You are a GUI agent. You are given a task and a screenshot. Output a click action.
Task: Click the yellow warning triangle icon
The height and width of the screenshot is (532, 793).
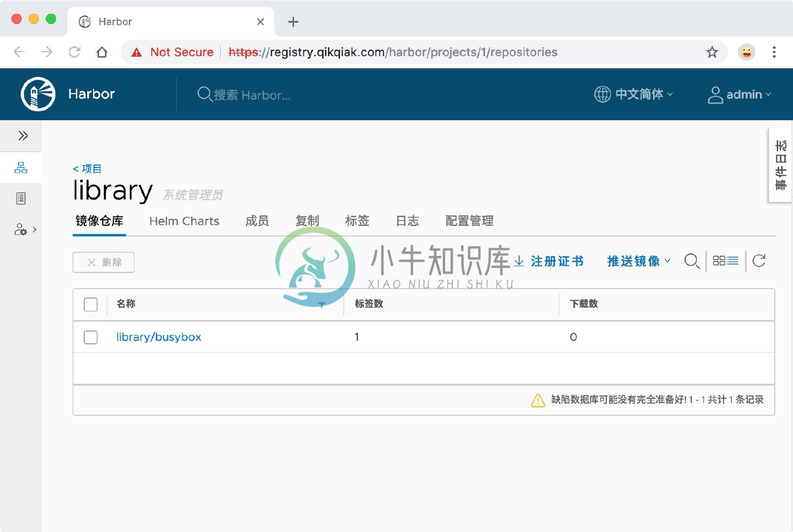(x=538, y=400)
